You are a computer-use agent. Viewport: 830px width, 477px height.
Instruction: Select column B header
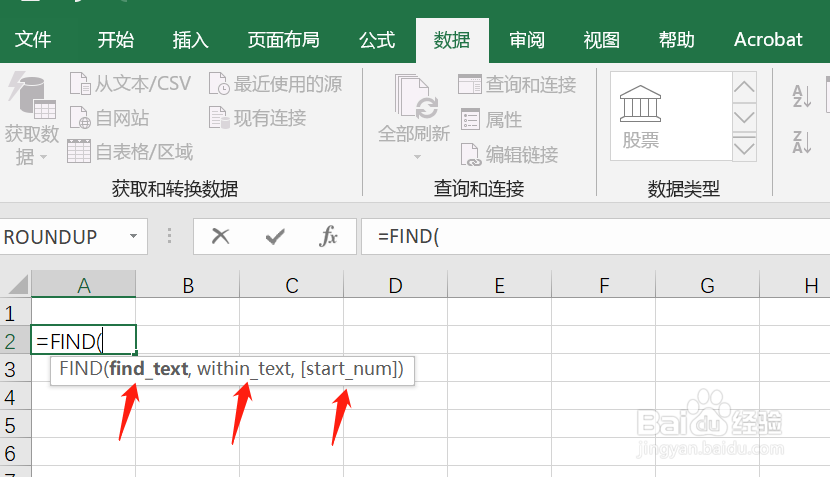coord(188,285)
